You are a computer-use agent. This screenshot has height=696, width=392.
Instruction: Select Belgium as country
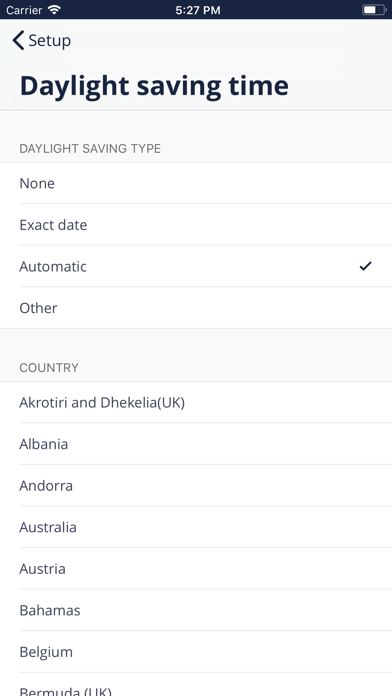coord(196,652)
